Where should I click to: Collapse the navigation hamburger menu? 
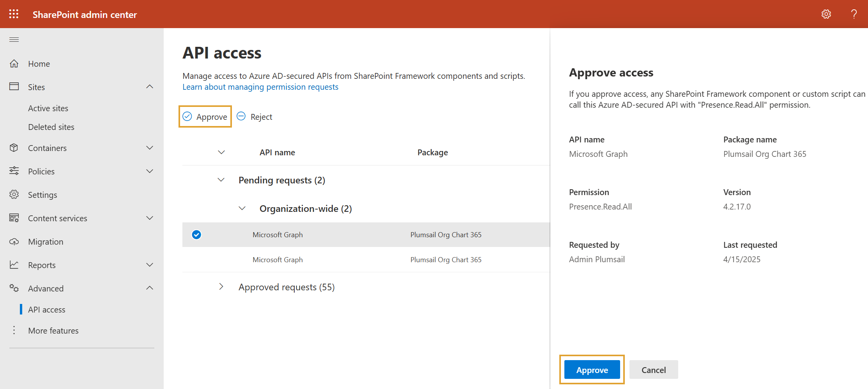(x=14, y=39)
